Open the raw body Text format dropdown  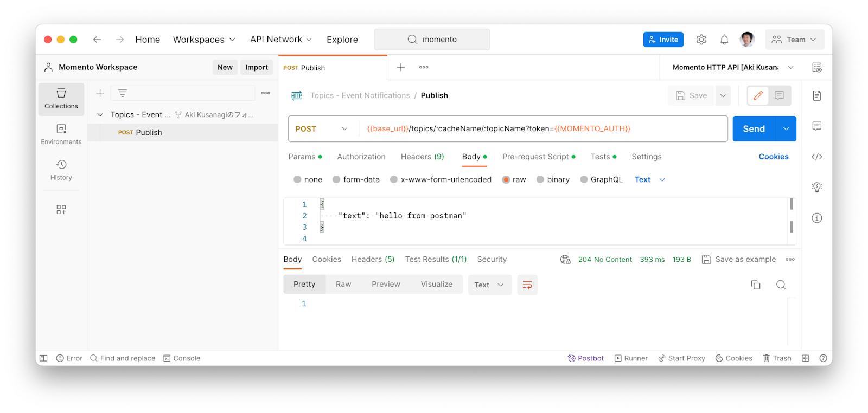(650, 180)
